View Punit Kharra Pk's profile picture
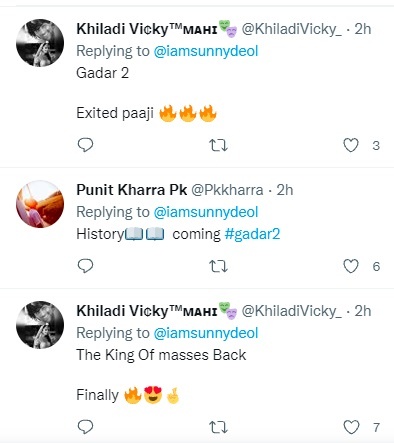The width and height of the screenshot is (394, 443). 40,204
